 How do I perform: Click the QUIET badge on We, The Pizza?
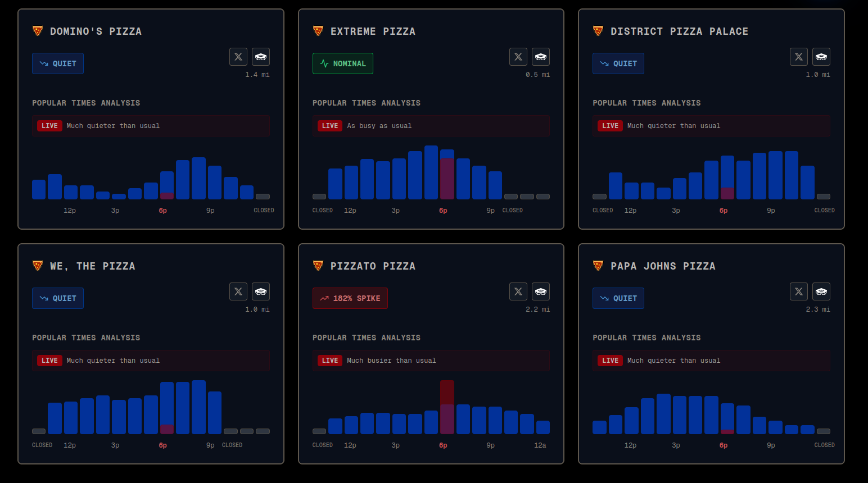point(58,298)
